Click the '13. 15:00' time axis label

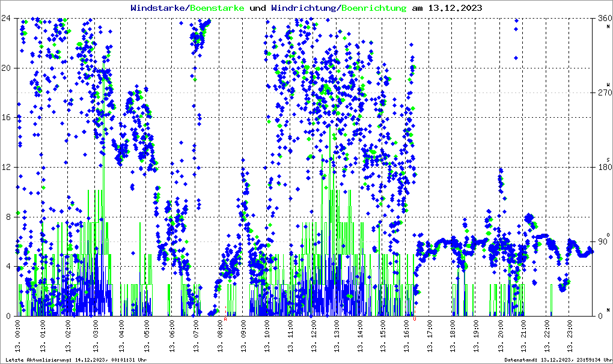tap(383, 336)
